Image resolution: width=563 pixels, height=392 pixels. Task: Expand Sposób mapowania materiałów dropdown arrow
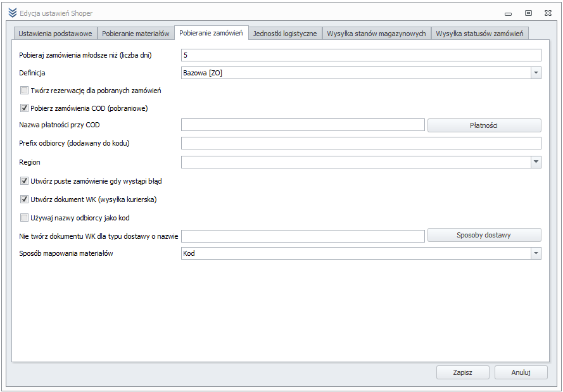(536, 253)
